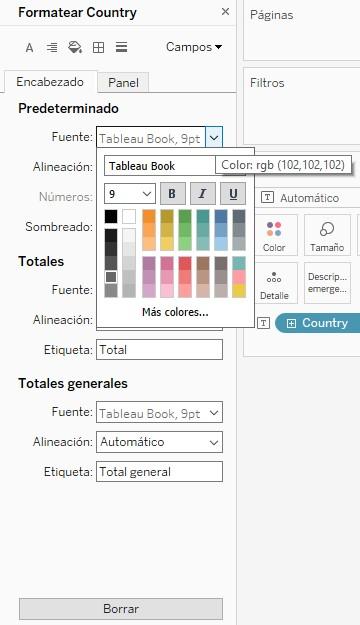
Task: Click the Descripción emergente marks button
Action: tap(327, 283)
